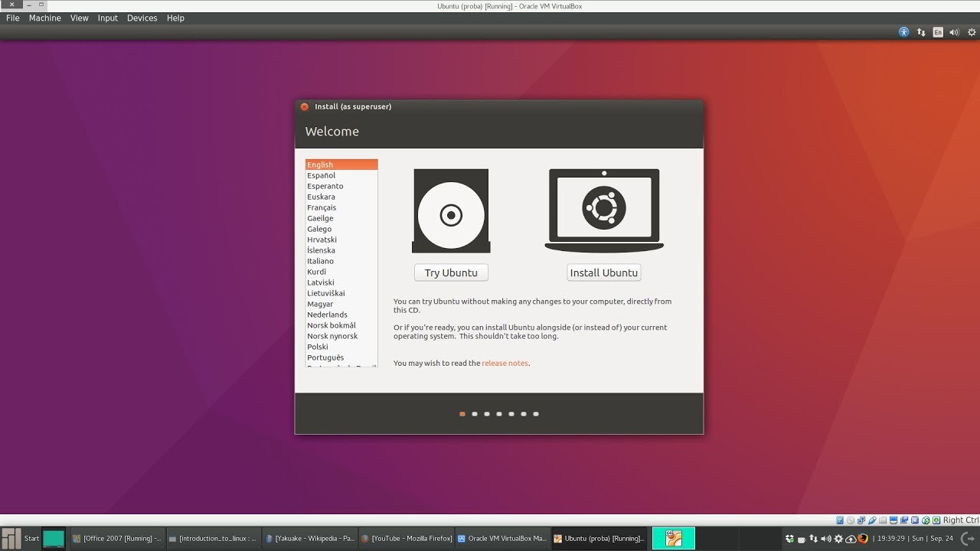Click the Try Ubuntu button
This screenshot has height=551, width=980.
click(451, 273)
